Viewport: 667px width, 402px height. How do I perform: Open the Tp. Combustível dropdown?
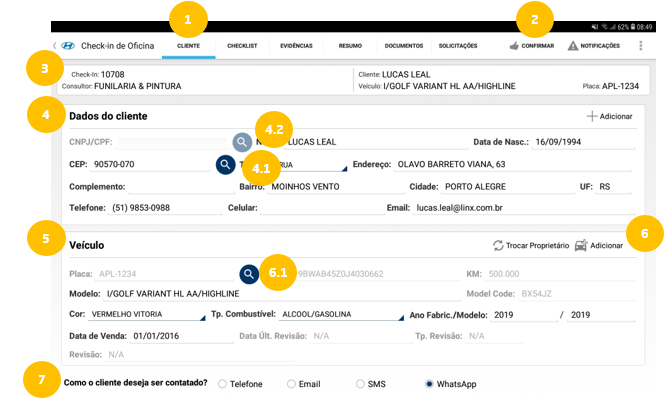[342, 314]
